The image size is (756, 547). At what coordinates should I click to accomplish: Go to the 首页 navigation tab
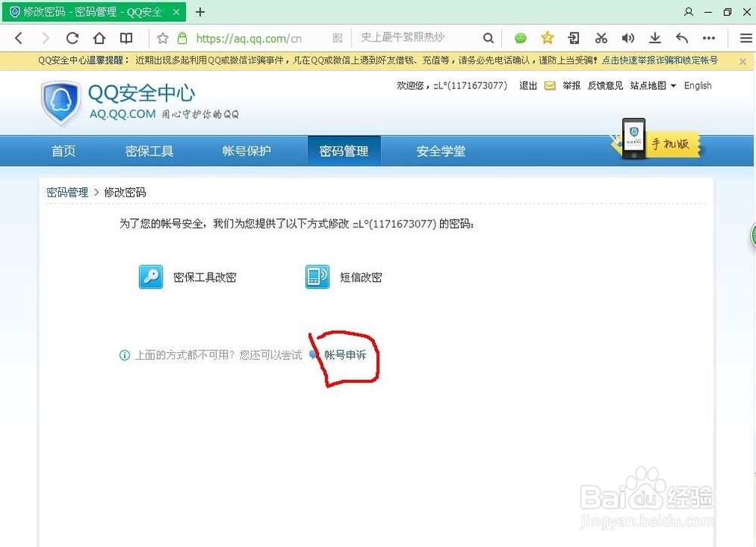[x=64, y=151]
